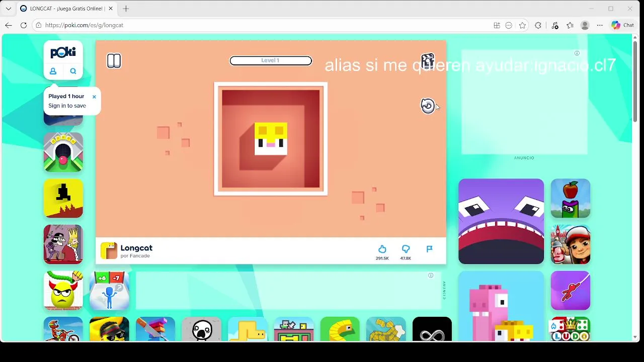
Task: Open a new browser tab
Action: click(x=126, y=9)
